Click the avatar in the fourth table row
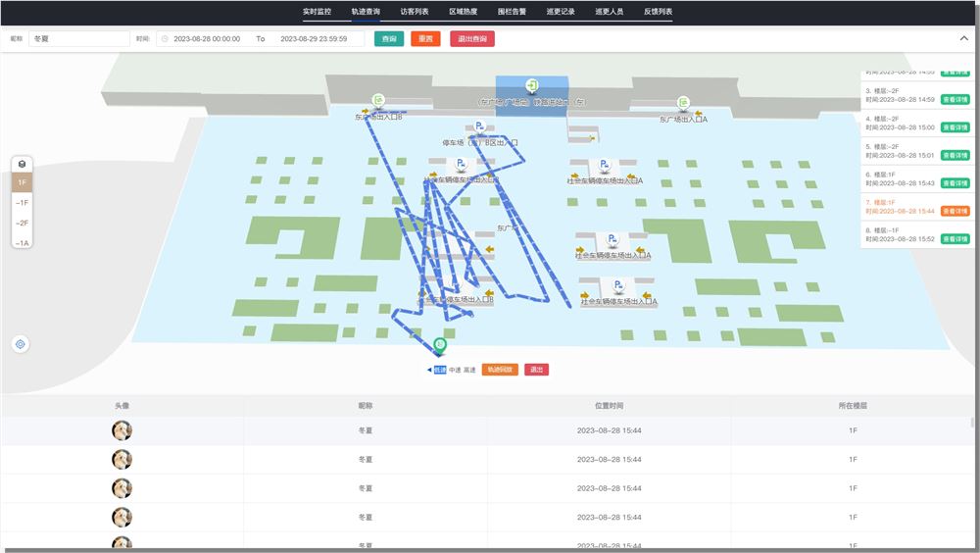The width and height of the screenshot is (980, 553). click(x=122, y=518)
